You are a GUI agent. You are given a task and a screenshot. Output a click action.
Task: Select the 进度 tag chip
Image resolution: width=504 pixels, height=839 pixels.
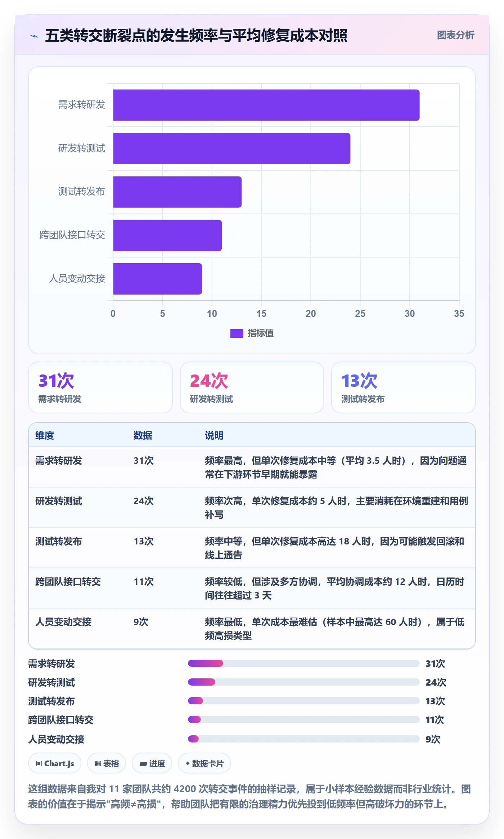point(152,763)
